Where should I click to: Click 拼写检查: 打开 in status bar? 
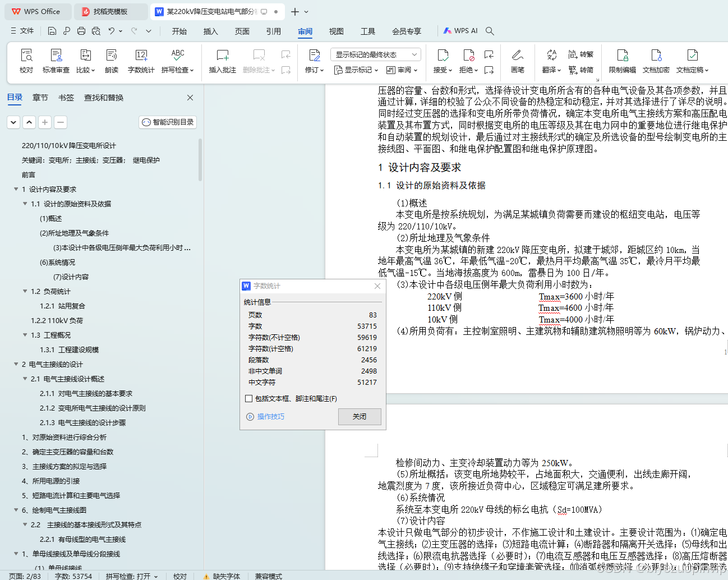[132, 576]
